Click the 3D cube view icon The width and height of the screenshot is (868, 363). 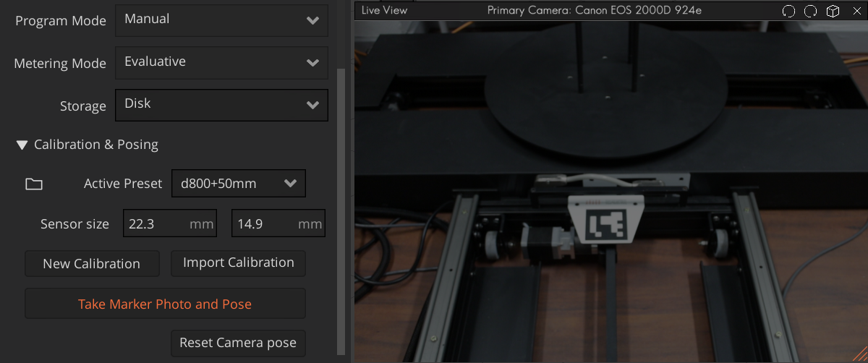click(x=833, y=11)
